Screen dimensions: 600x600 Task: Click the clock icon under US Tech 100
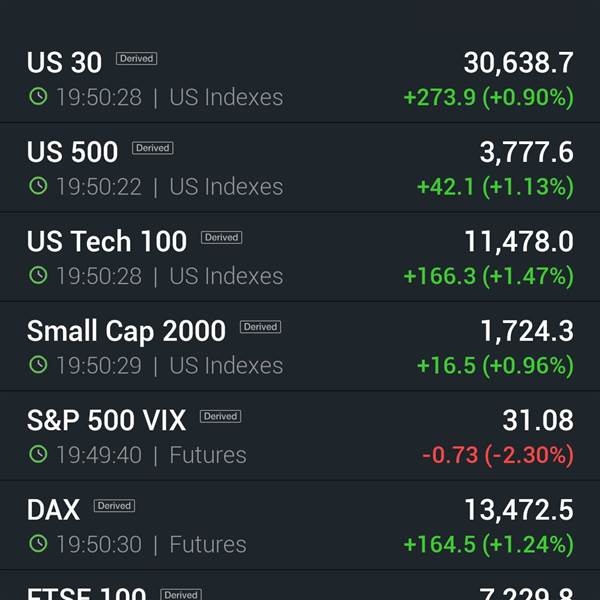point(38,276)
